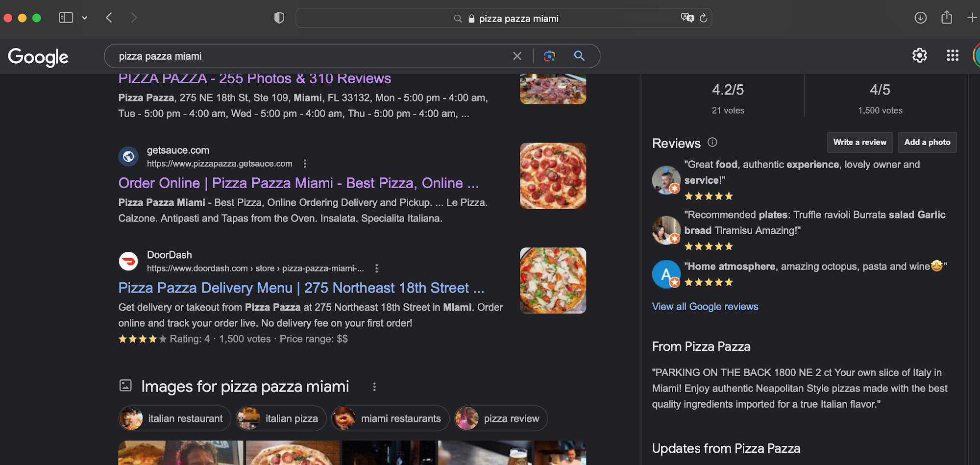This screenshot has height=465, width=980.
Task: Click the Google search input field
Action: [309, 56]
